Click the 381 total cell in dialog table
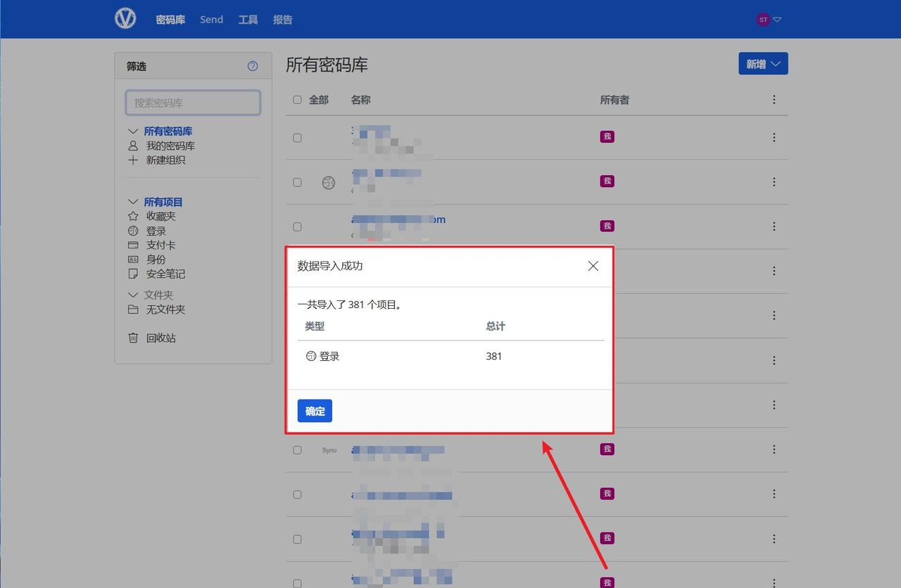 [494, 356]
